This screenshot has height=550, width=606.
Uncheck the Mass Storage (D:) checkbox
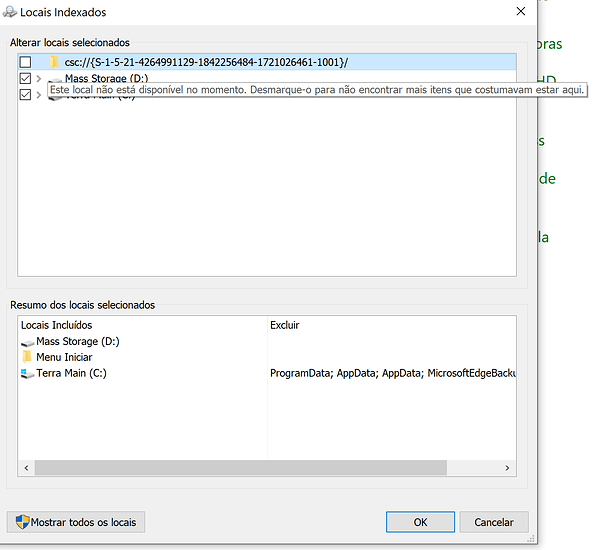tap(25, 78)
